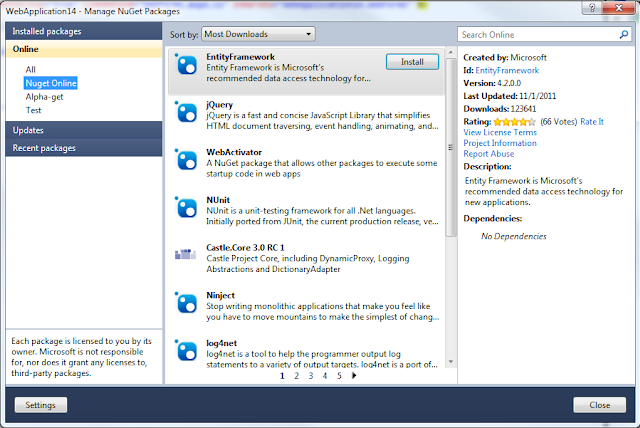The height and width of the screenshot is (428, 640).
Task: Select the EntityFramework package title
Action: click(240, 57)
